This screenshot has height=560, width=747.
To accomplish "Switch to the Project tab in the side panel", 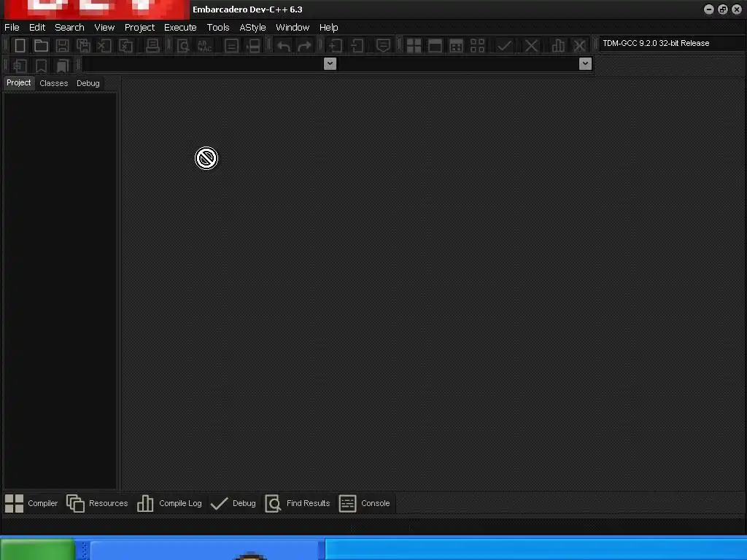I will click(18, 83).
